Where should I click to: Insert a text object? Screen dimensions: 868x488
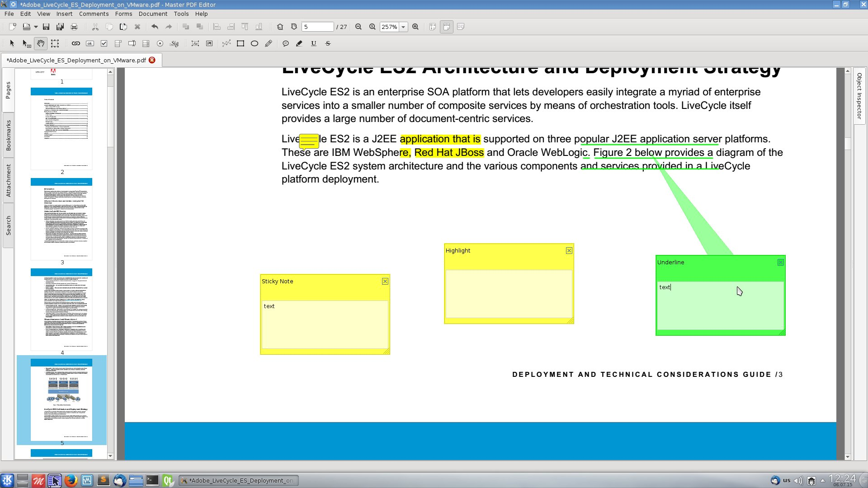[x=195, y=43]
